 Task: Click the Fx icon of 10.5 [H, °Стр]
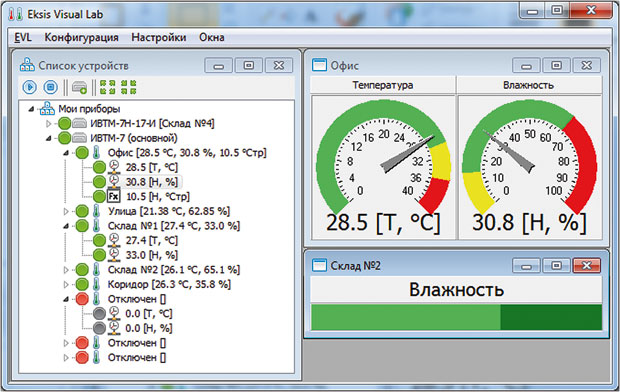113,196
